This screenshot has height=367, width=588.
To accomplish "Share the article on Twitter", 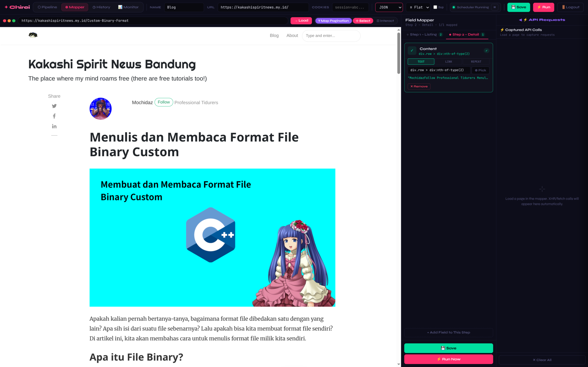I will coord(54,106).
